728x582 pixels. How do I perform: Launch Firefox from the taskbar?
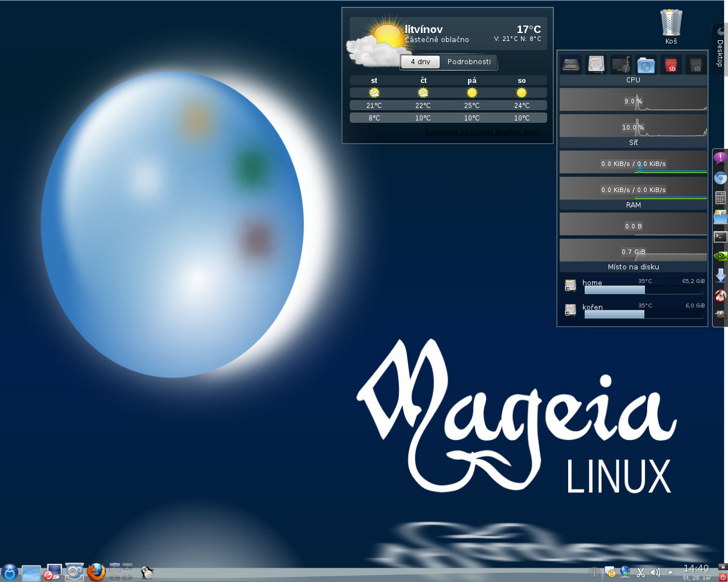point(96,572)
